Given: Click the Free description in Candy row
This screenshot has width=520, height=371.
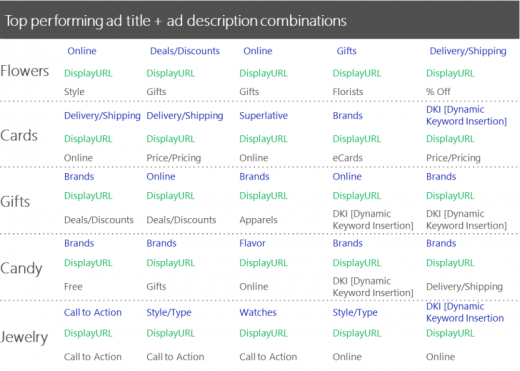Looking at the screenshot, I should (73, 287).
